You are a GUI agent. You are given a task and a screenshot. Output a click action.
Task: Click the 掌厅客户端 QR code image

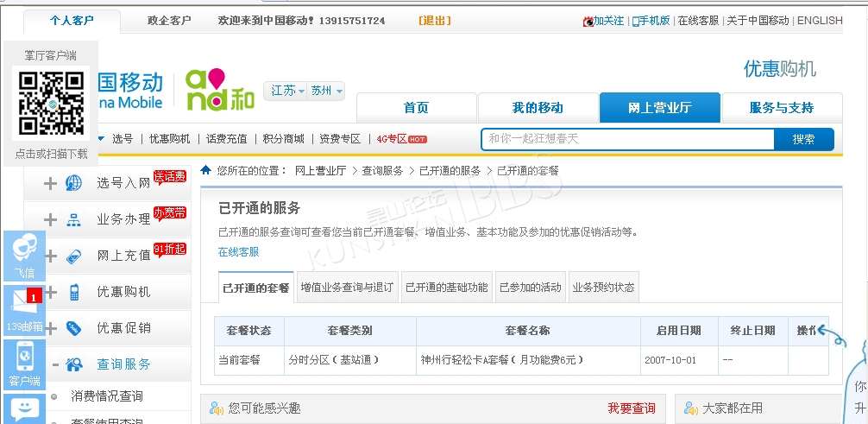click(x=51, y=104)
